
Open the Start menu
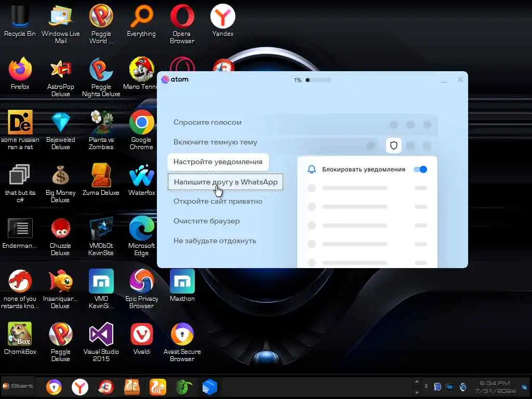point(18,386)
